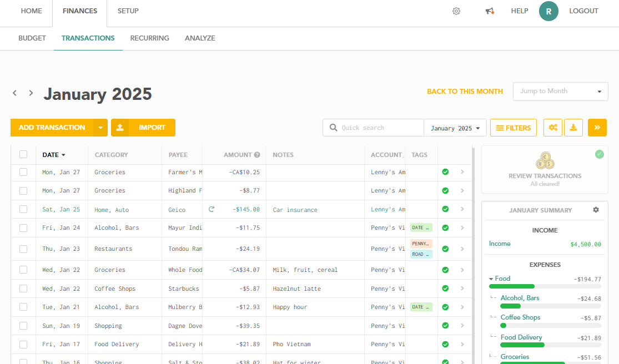Click the Quick search input field
This screenshot has height=364, width=619.
coord(380,128)
